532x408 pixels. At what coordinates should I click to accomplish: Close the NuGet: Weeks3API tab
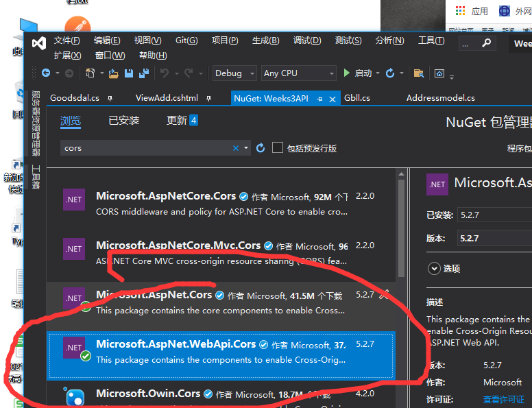pos(332,99)
